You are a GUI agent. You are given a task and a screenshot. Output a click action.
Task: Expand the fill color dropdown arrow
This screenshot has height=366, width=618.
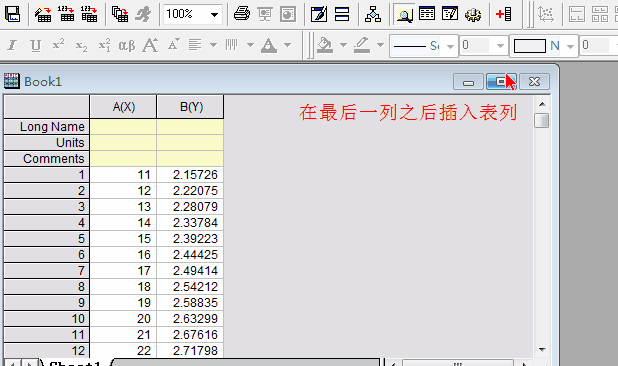pos(343,45)
